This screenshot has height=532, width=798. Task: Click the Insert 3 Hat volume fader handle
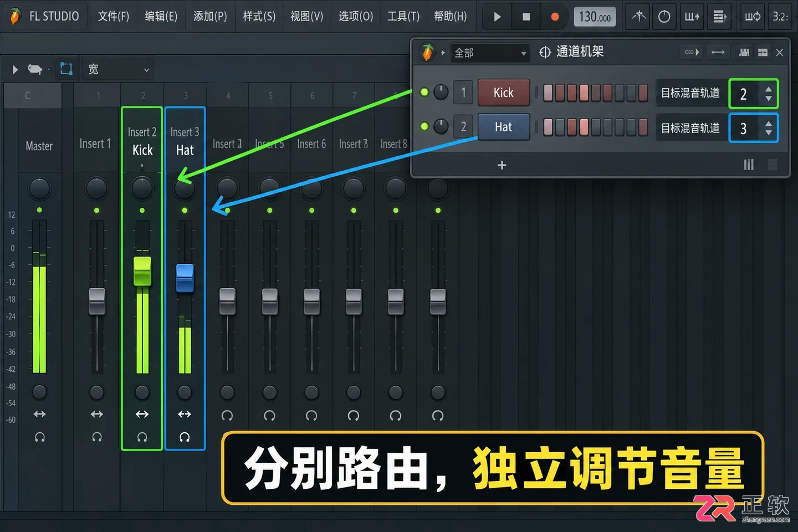pyautogui.click(x=185, y=278)
